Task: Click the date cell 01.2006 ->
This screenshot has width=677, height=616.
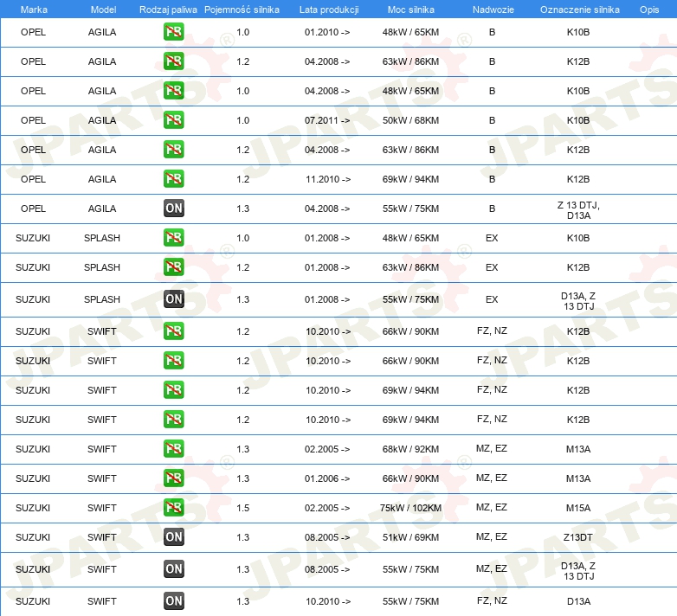Action: [x=327, y=478]
